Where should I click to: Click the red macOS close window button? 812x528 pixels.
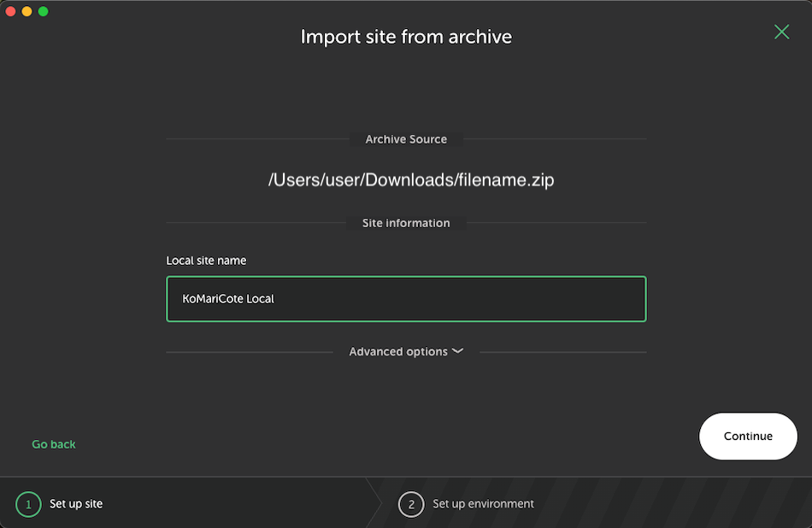[x=11, y=11]
